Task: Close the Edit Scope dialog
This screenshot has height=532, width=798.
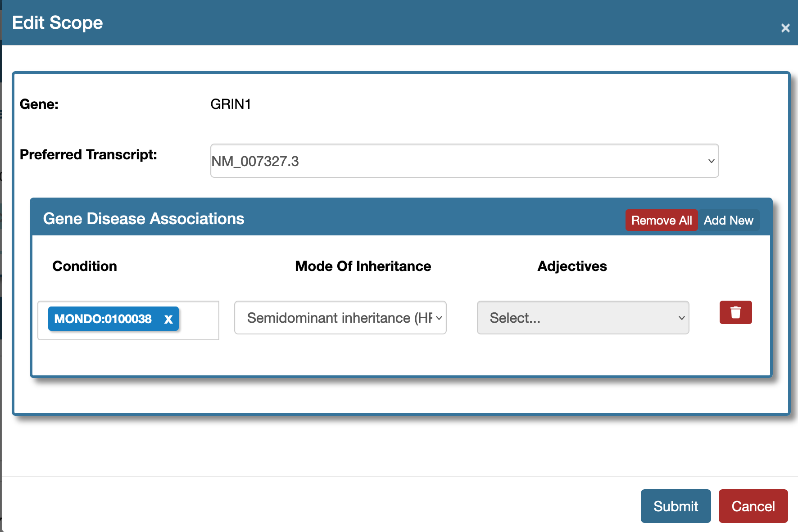Action: coord(785,28)
